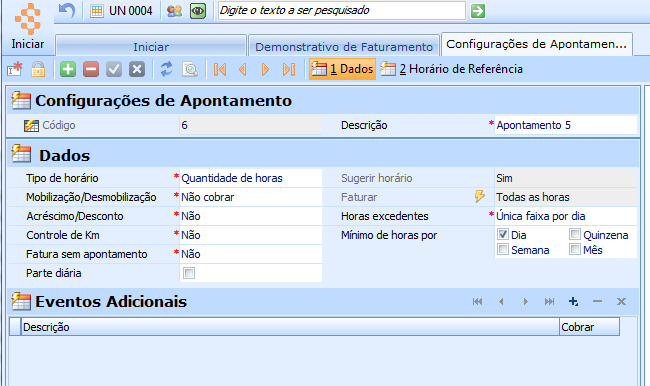
Task: Click the UN 0004 unit button
Action: tap(121, 11)
